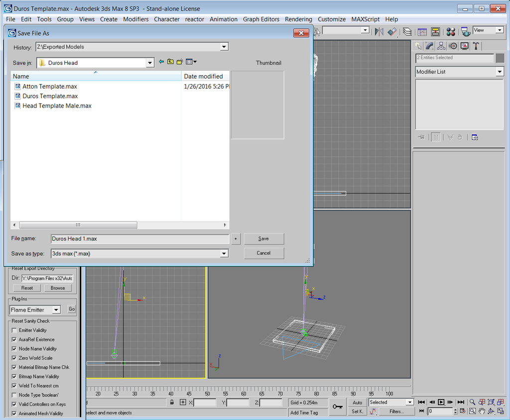The width and height of the screenshot is (510, 420).
Task: Open the Flame Emitter plug-in dropdown
Action: (x=56, y=310)
